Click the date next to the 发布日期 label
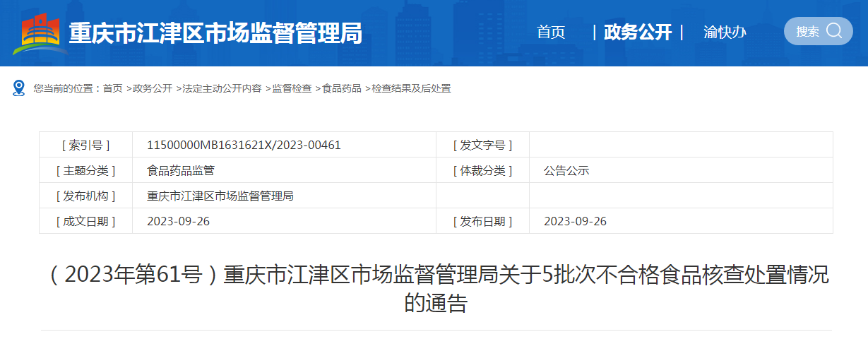The image size is (868, 339). (575, 221)
